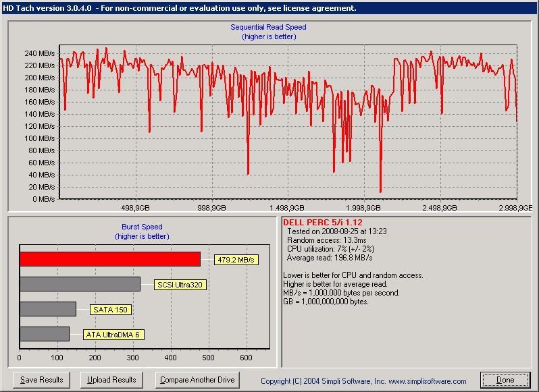Click the Upload Results button
The height and width of the screenshot is (392, 539).
pos(111,380)
